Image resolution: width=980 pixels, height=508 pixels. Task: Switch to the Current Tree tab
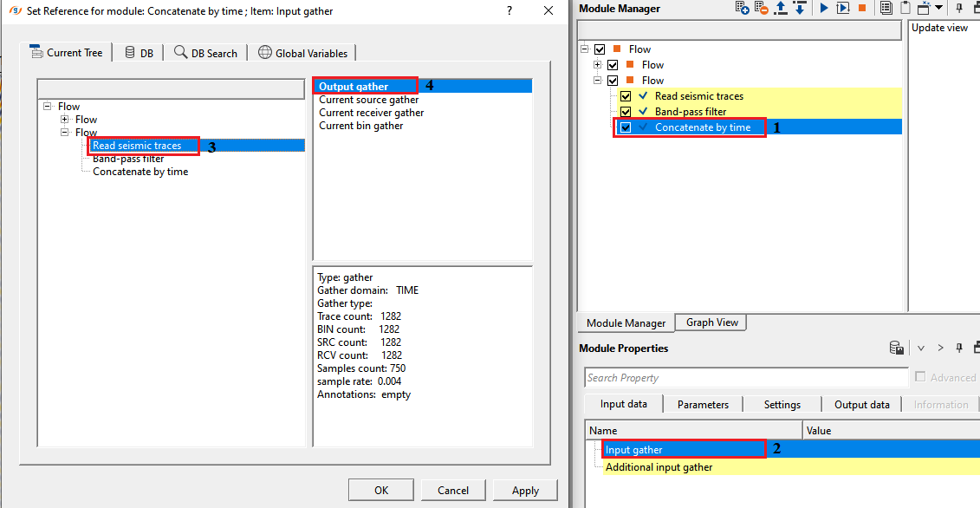click(x=66, y=53)
